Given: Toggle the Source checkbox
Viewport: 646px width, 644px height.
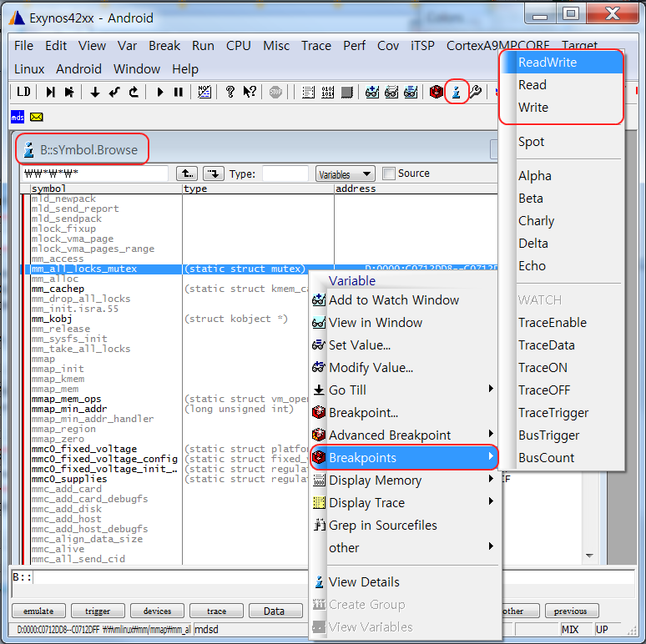Looking at the screenshot, I should (x=389, y=174).
